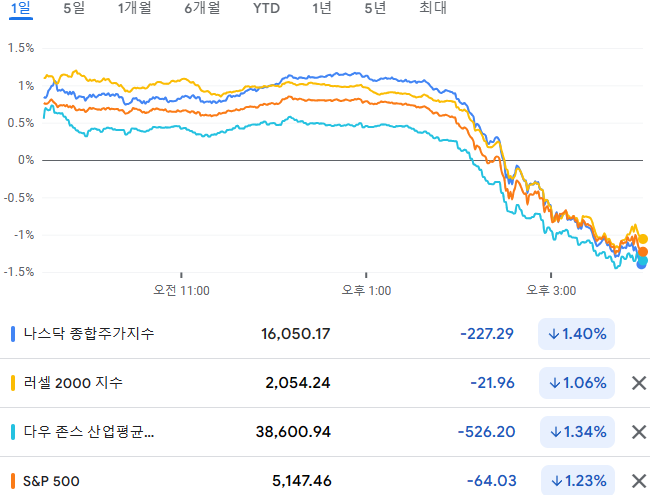Click the 다우 존스 teal color marker

pos(13,432)
